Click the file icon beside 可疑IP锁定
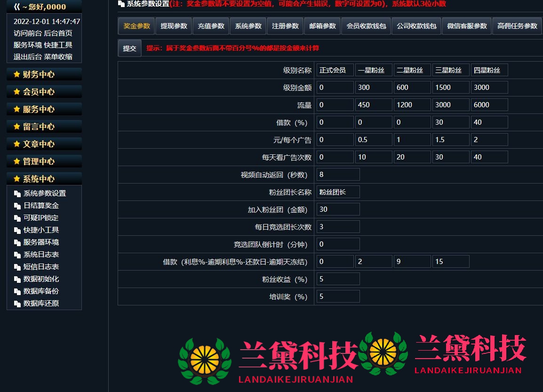 point(17,218)
